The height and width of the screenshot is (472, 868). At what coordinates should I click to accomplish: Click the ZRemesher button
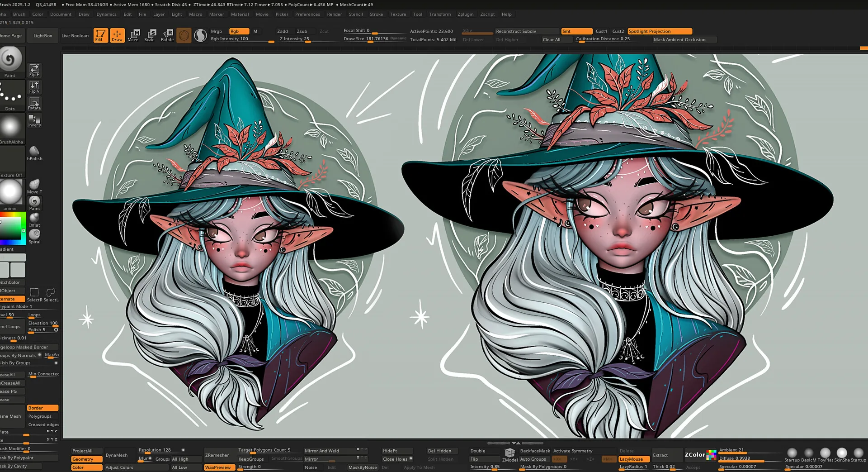[x=219, y=455]
